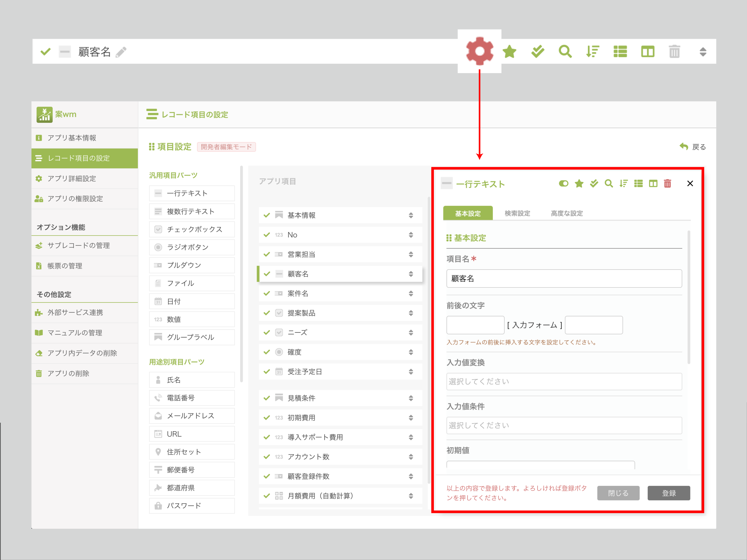Click the list icon in 一行テキスト panel header
747x560 pixels.
click(638, 183)
